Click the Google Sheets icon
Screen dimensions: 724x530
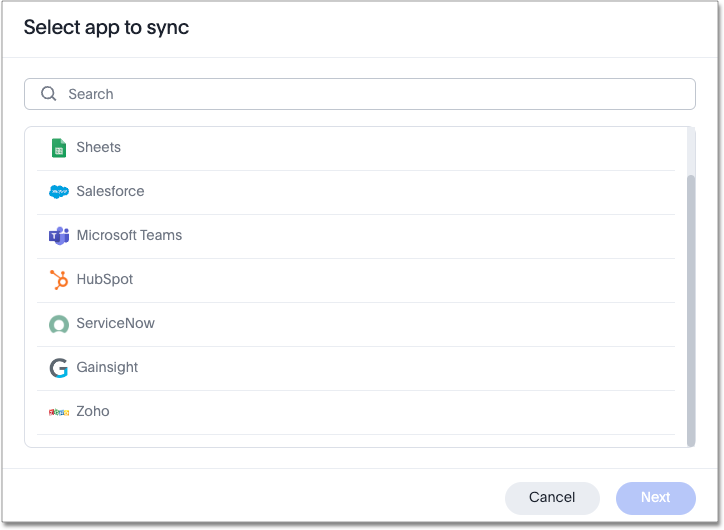[x=59, y=148]
